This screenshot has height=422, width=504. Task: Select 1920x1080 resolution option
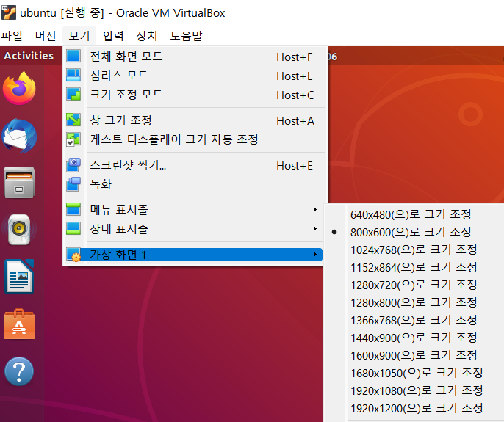click(417, 391)
